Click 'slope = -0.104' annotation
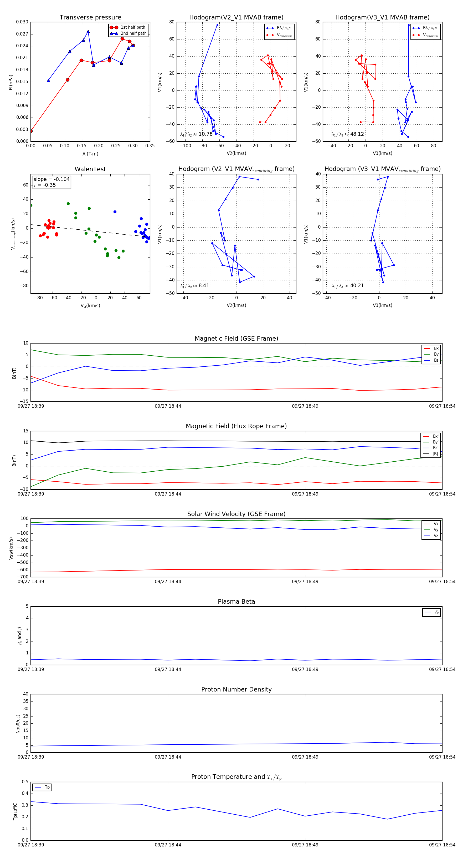 coord(52,179)
